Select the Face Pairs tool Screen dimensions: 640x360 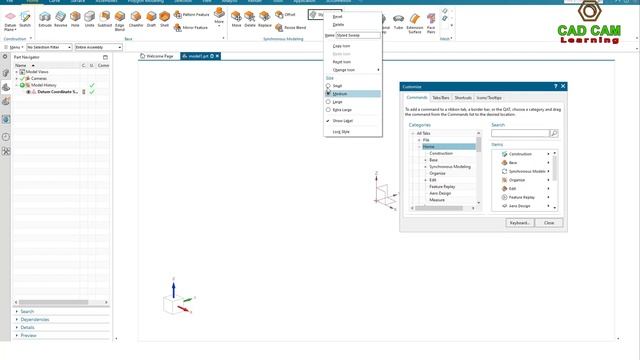[x=431, y=23]
